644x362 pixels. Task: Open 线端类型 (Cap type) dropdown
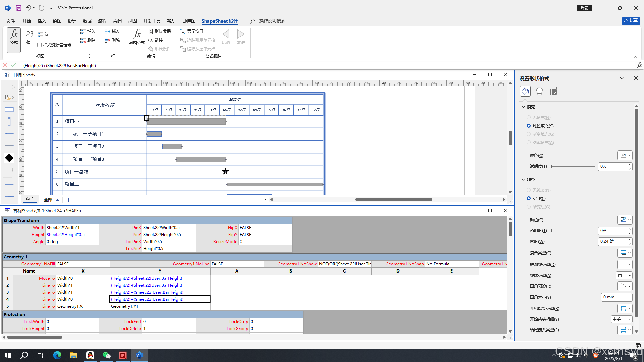[625, 275]
